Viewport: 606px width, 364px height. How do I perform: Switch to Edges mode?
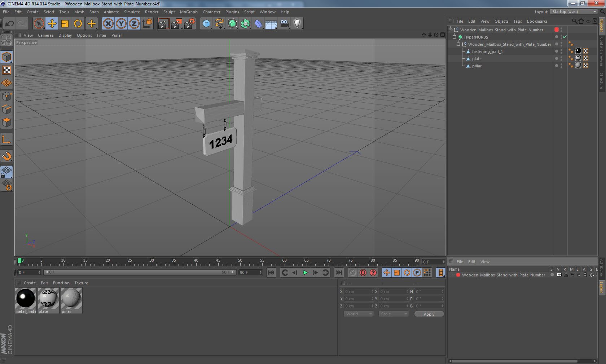7,110
